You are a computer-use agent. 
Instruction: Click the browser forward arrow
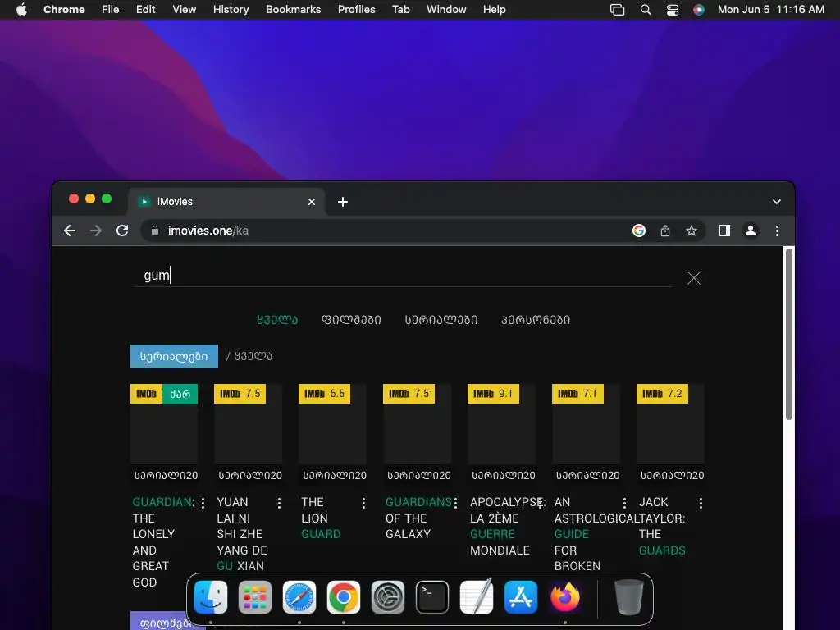pyautogui.click(x=96, y=231)
